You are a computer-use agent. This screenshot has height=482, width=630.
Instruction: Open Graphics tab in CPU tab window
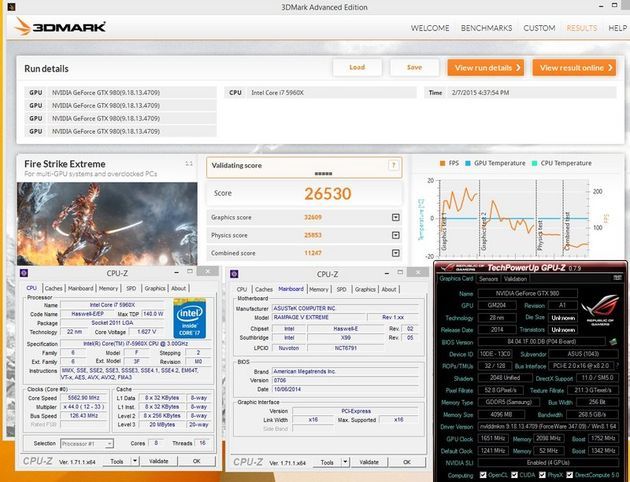coord(155,288)
